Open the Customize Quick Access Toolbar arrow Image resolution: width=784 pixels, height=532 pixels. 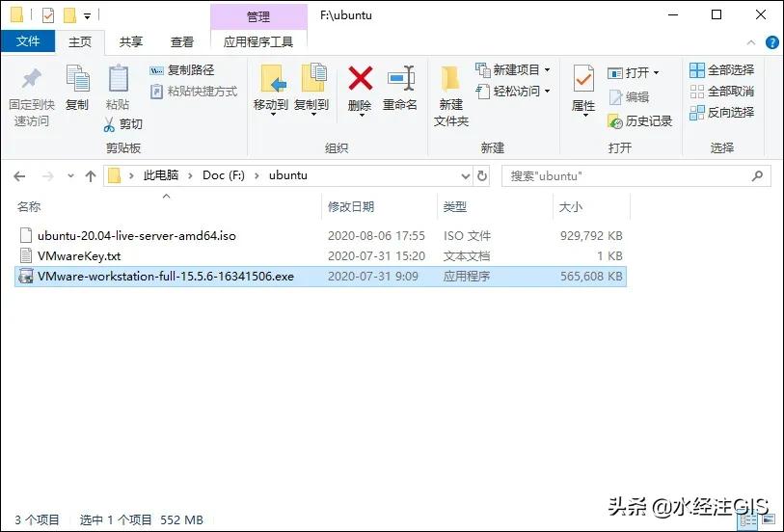click(87, 16)
